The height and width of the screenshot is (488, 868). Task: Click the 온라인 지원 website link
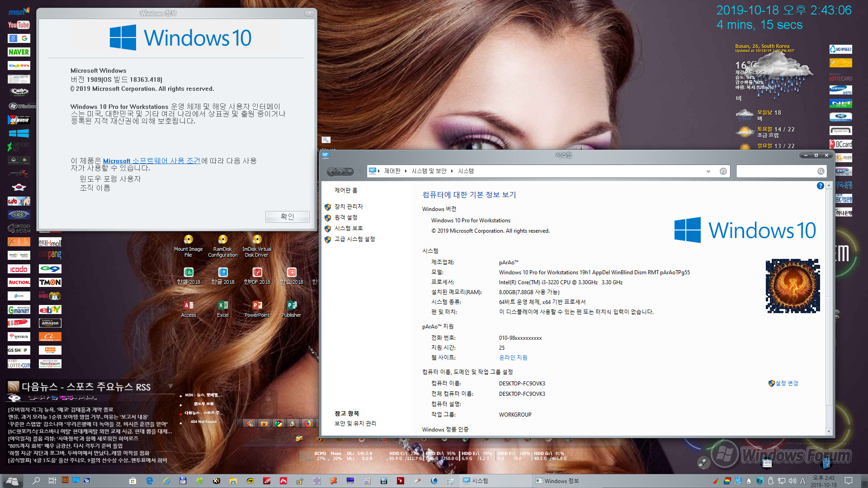pyautogui.click(x=513, y=357)
